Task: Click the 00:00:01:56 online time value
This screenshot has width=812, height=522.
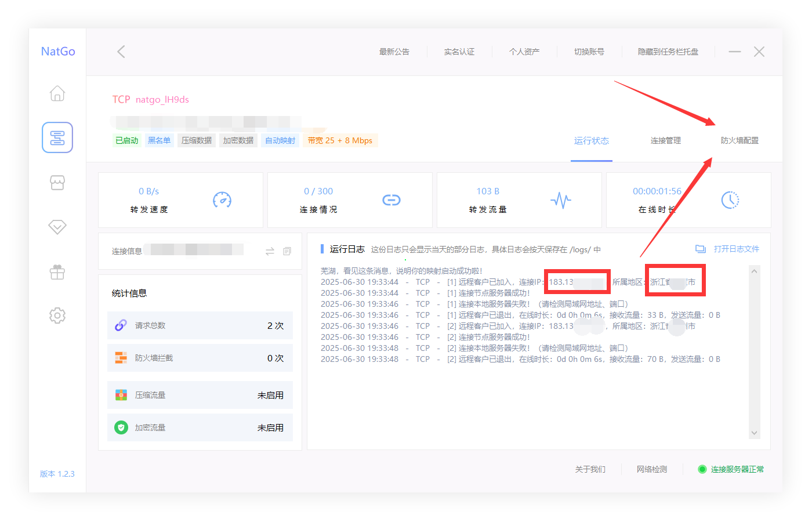Action: (657, 191)
